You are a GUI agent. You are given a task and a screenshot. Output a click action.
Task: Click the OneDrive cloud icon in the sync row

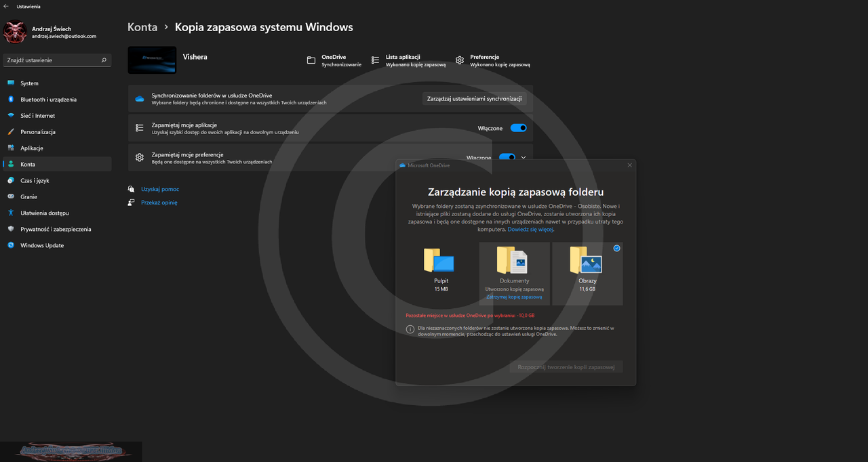[x=140, y=99]
